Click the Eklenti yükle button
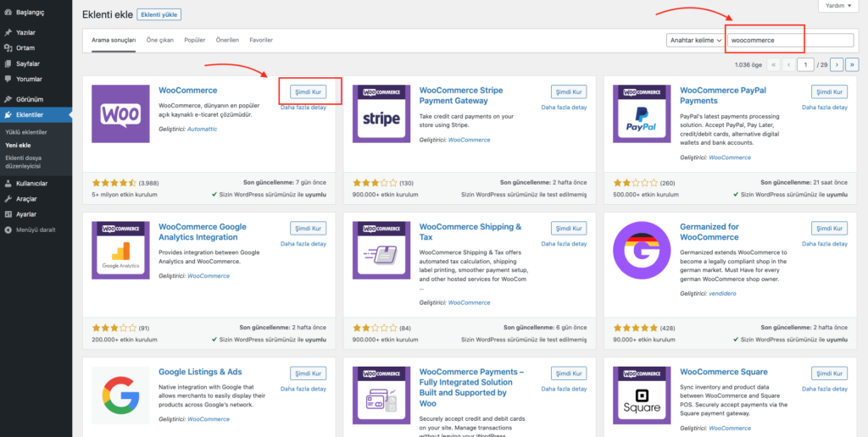The image size is (868, 437). coord(159,15)
